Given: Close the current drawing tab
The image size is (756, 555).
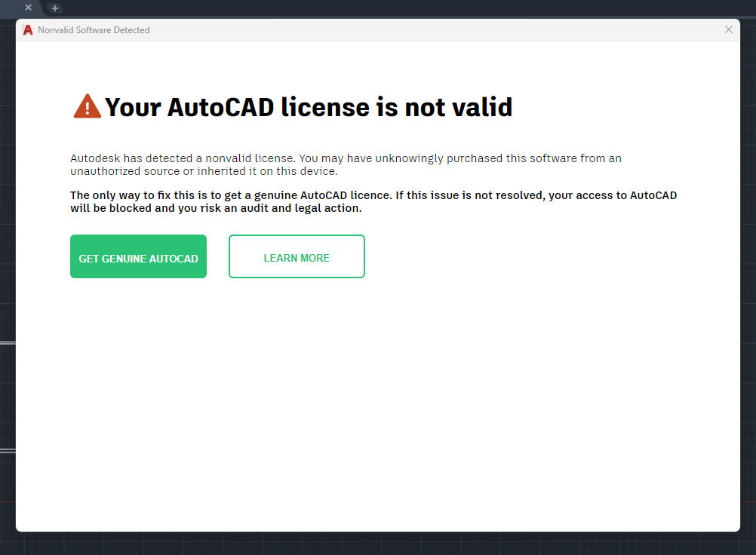Looking at the screenshot, I should (28, 8).
